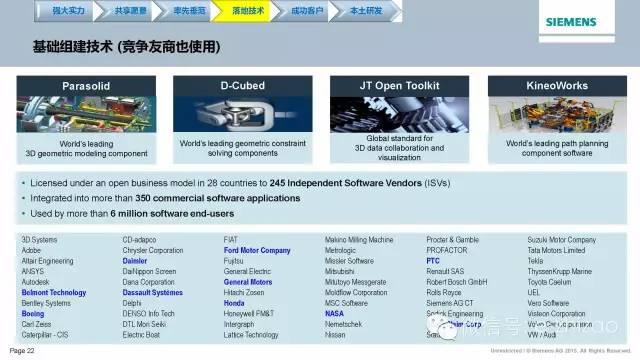Click the Page 22 label
This screenshot has height=360, width=640.
(22, 351)
